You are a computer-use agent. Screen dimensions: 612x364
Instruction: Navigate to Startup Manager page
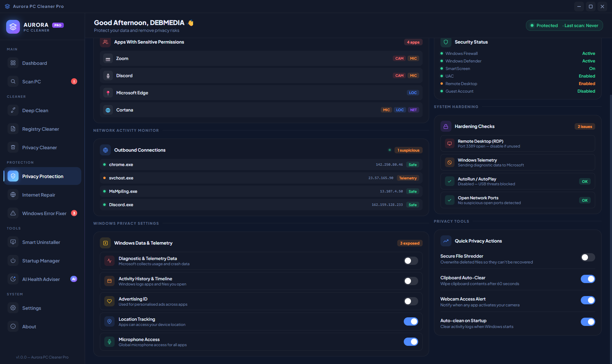click(x=43, y=260)
